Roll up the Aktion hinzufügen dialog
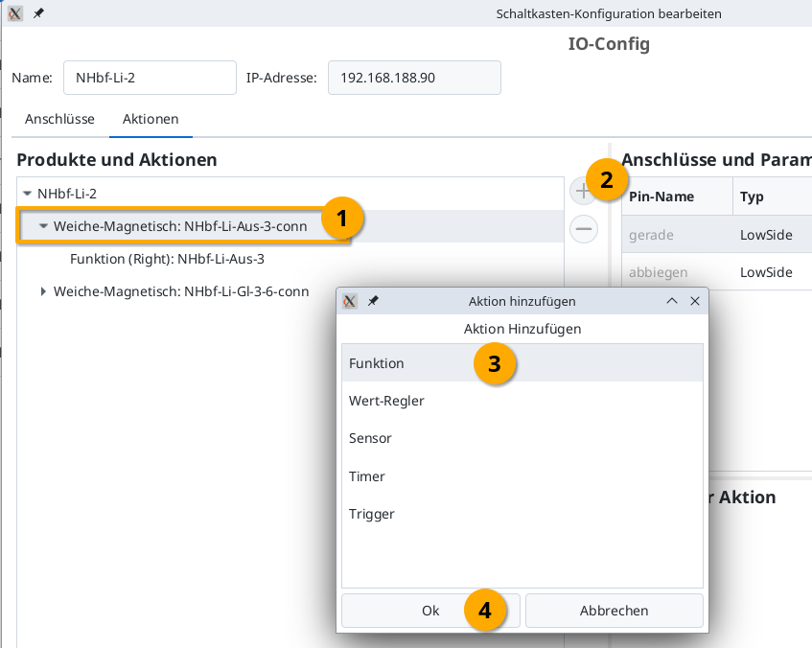 [672, 301]
